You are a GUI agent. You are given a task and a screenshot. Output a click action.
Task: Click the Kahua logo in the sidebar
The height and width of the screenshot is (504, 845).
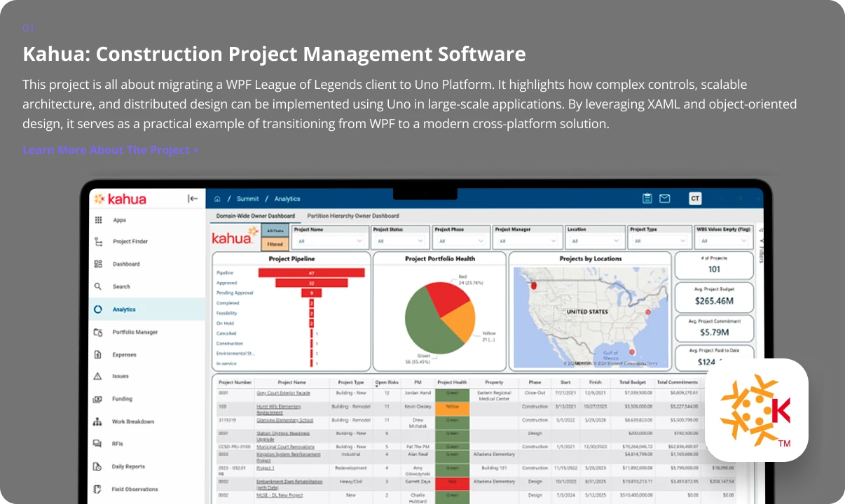pyautogui.click(x=120, y=199)
